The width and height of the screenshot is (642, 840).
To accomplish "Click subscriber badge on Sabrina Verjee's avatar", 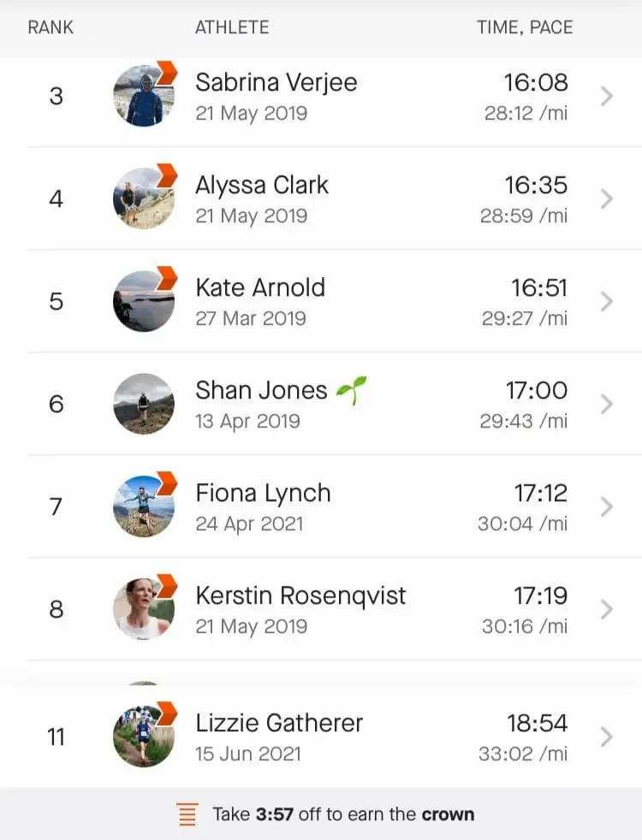I will click(x=167, y=73).
